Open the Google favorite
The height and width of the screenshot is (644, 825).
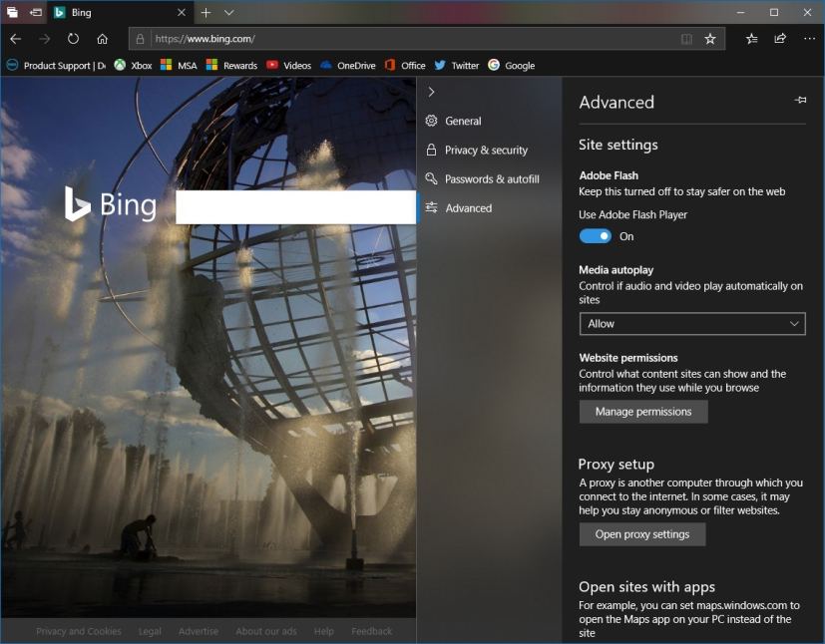(x=512, y=65)
